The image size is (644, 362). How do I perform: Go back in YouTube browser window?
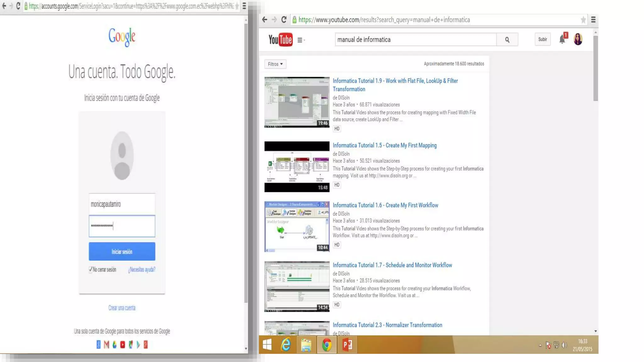[264, 20]
